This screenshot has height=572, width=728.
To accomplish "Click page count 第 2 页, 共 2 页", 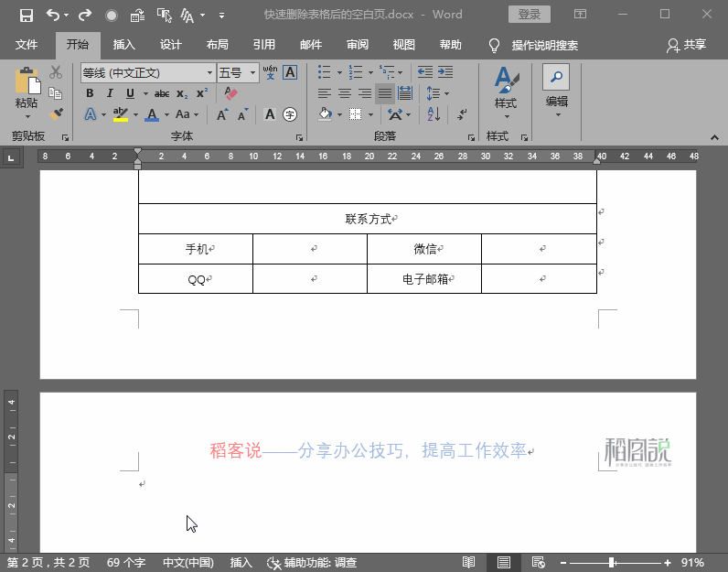I will pos(48,563).
